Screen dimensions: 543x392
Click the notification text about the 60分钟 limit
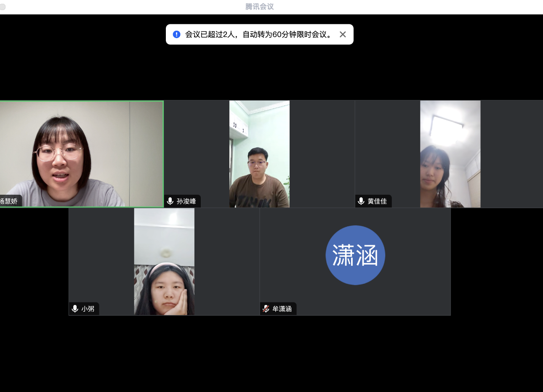[x=259, y=34]
